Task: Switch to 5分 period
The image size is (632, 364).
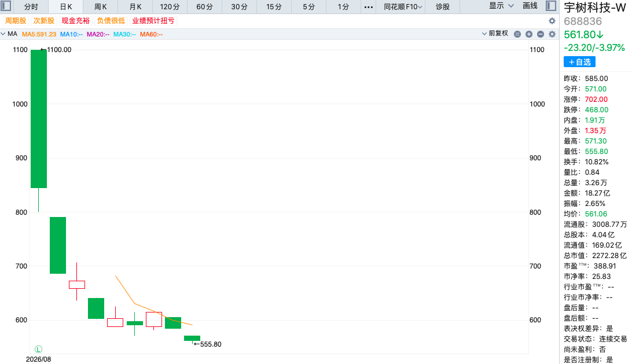Action: coord(308,7)
